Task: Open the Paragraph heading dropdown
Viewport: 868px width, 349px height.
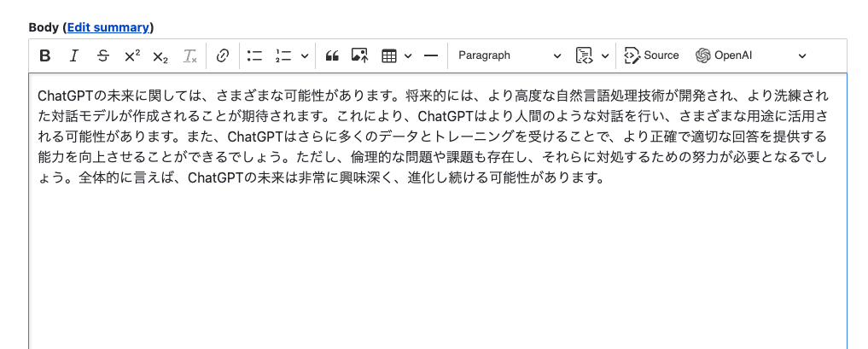Action: pos(510,55)
